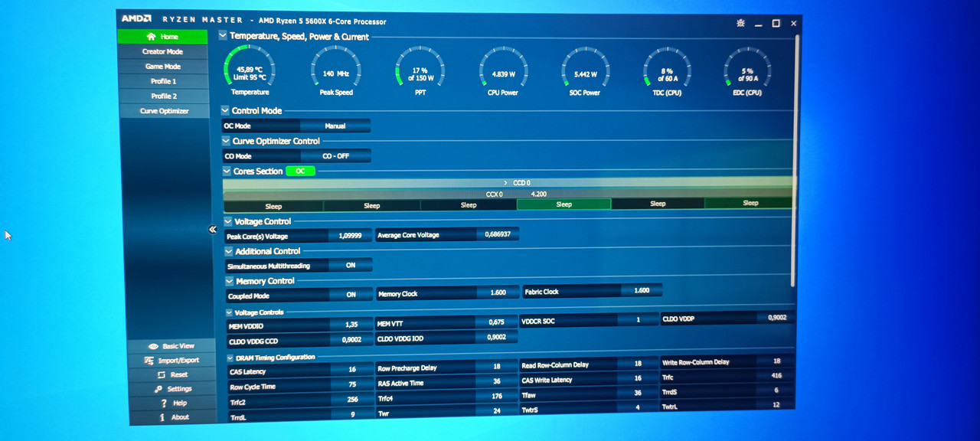The width and height of the screenshot is (980, 441).
Task: Select the Read Row-Column Delay value
Action: (638, 364)
